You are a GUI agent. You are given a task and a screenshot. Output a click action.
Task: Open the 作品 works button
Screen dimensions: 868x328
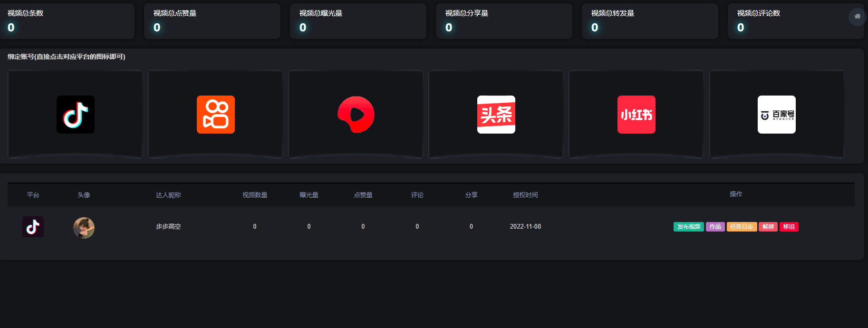(x=715, y=227)
